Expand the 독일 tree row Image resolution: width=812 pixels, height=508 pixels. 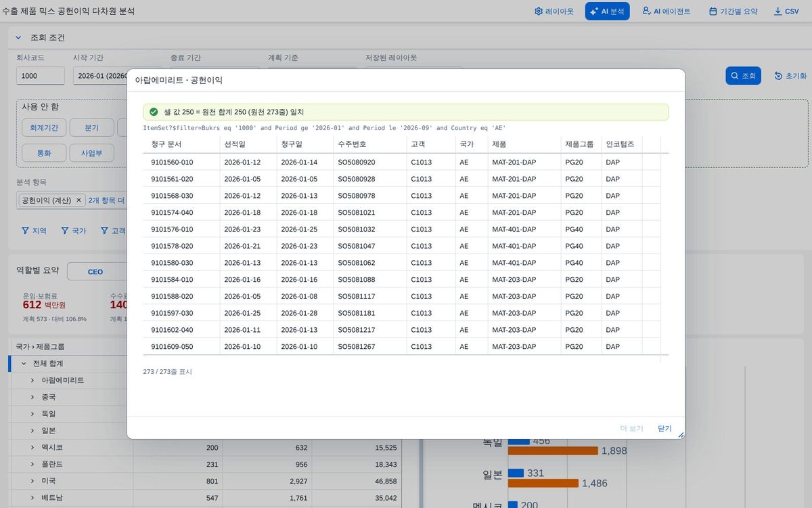click(x=32, y=414)
